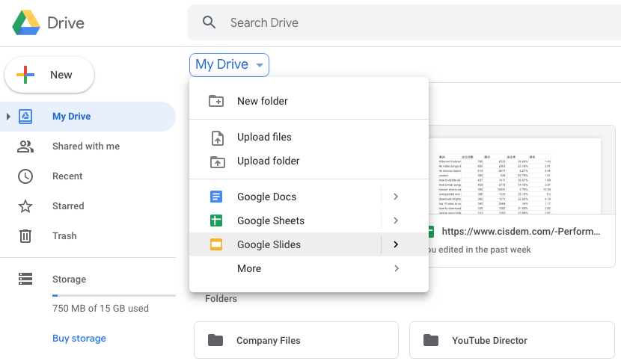Click the Upload files document icon
621x364 pixels.
pyautogui.click(x=218, y=138)
